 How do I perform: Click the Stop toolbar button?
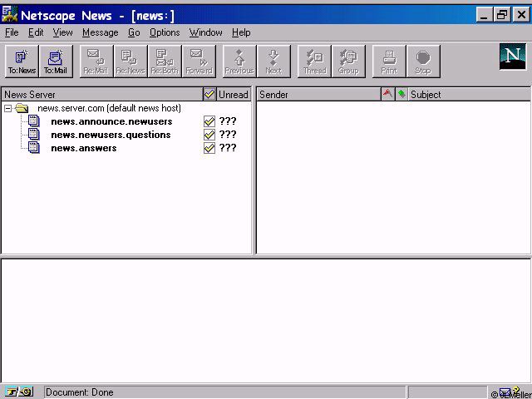[x=423, y=62]
